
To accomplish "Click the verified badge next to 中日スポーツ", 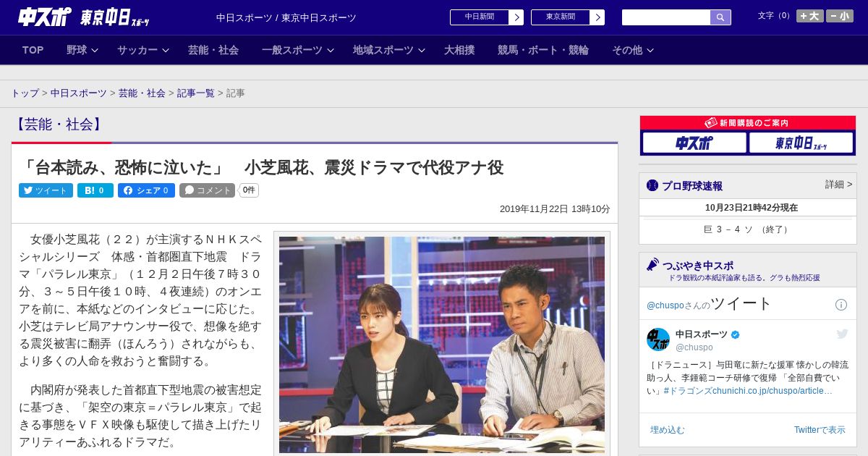I will click(x=736, y=334).
